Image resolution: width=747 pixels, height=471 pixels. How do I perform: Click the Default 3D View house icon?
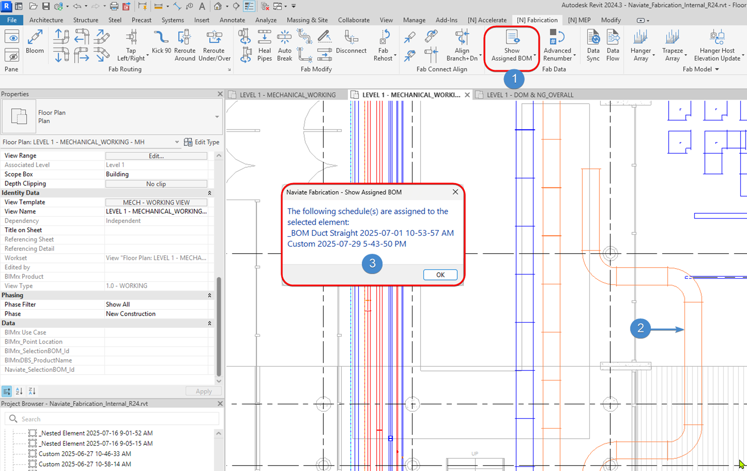pyautogui.click(x=217, y=6)
